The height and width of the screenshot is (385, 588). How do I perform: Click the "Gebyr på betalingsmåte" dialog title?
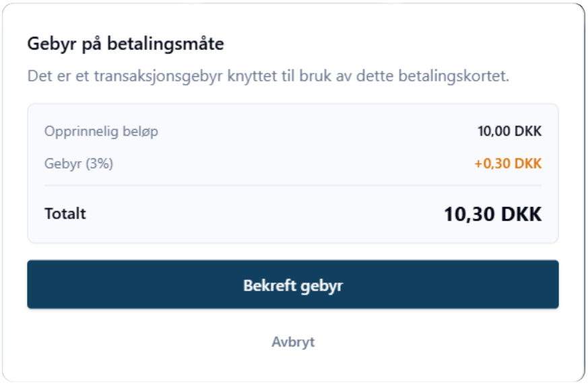coord(125,45)
